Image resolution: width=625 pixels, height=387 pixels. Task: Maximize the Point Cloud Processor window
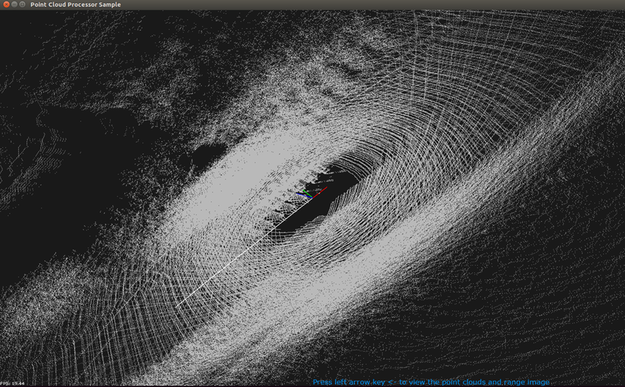22,4
